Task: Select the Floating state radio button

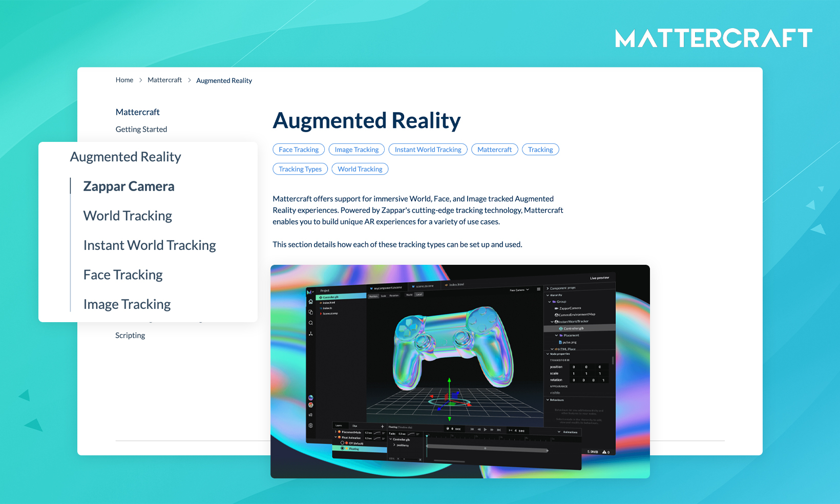Action: [342, 449]
